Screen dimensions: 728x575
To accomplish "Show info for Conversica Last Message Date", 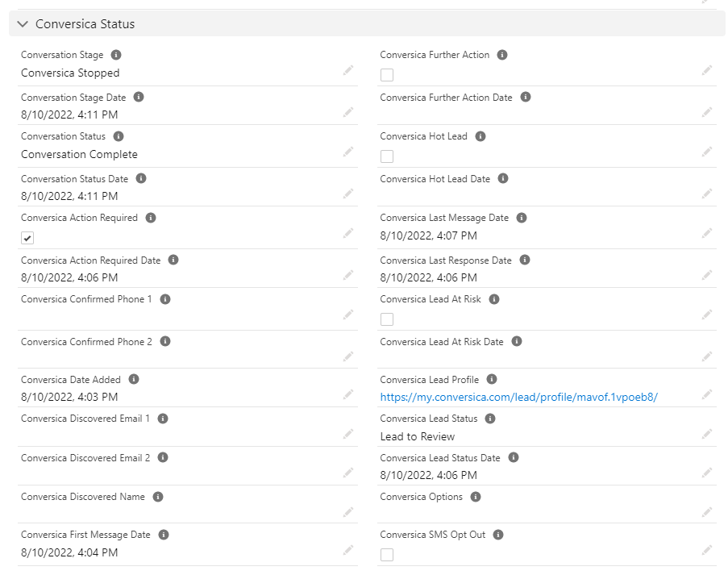I will pyautogui.click(x=522, y=218).
